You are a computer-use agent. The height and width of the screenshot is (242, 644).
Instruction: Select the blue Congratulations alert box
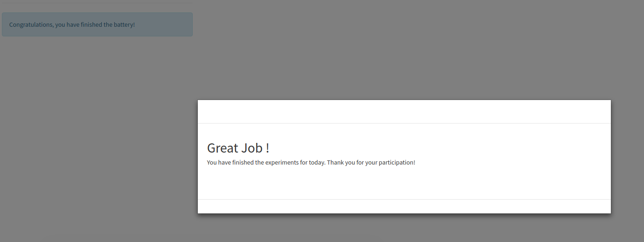pyautogui.click(x=97, y=24)
